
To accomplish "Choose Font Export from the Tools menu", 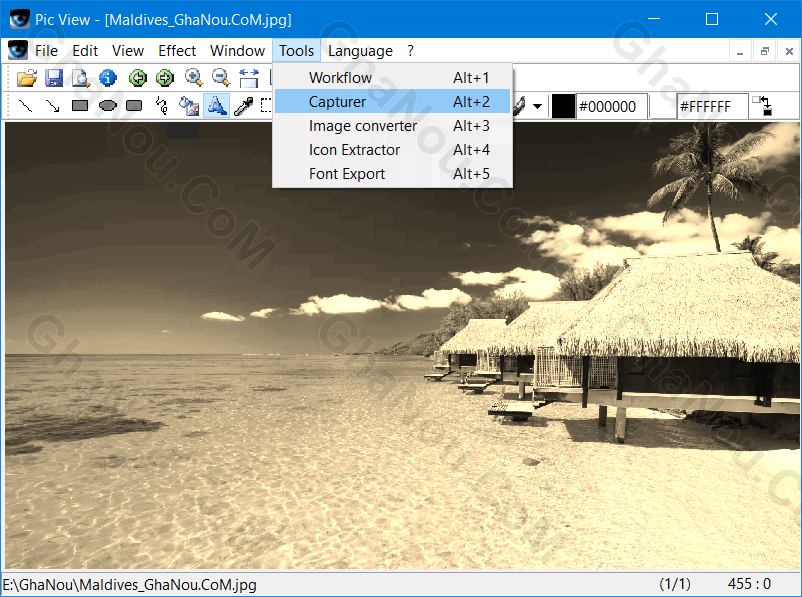I will 392,174.
